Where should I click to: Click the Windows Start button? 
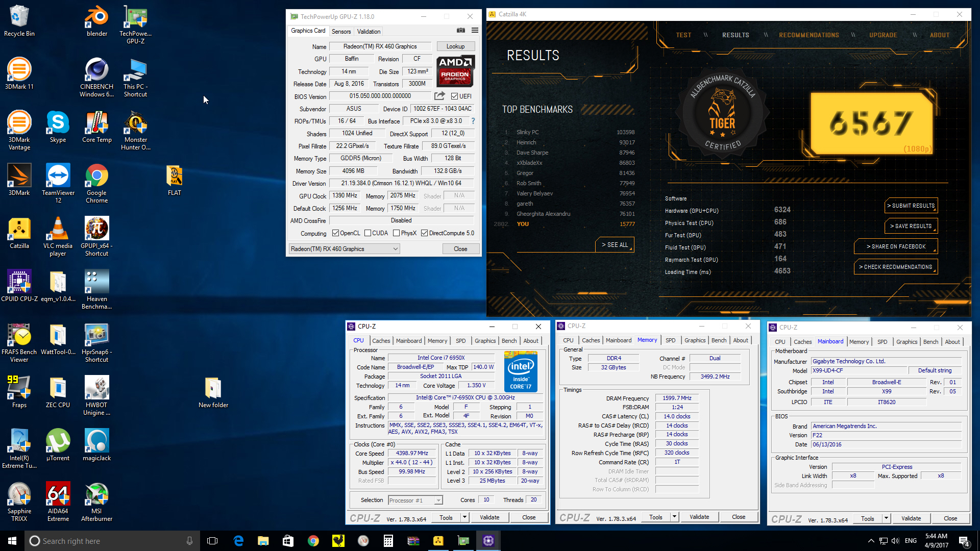click(12, 541)
